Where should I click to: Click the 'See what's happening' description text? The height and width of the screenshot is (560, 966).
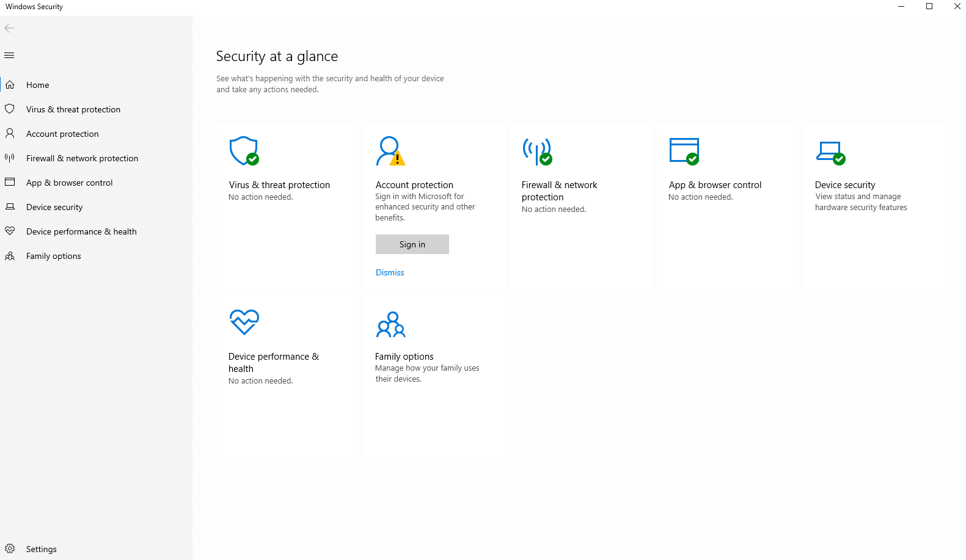(330, 84)
